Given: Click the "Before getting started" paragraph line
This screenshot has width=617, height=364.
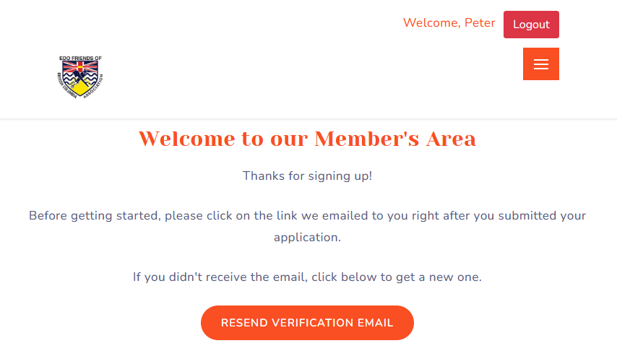Looking at the screenshot, I should click(307, 215).
